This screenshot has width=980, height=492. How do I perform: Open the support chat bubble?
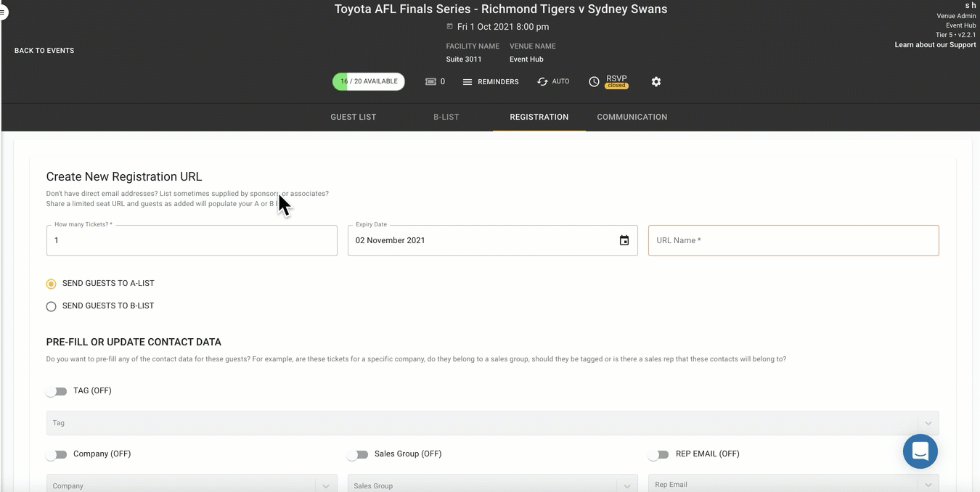point(920,451)
